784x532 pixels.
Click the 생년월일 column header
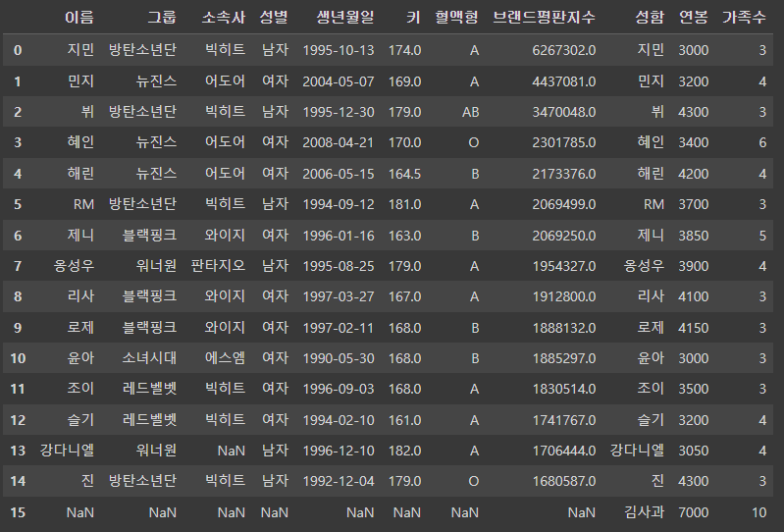click(345, 18)
